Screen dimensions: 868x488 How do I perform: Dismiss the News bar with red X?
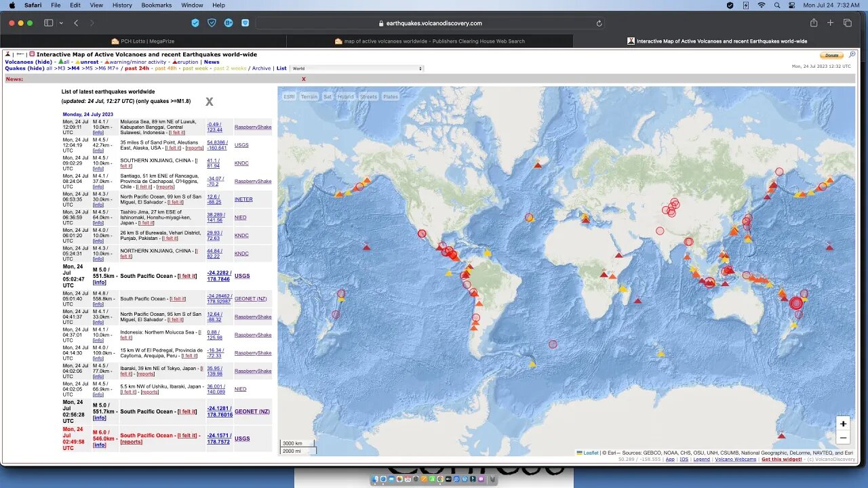point(303,79)
